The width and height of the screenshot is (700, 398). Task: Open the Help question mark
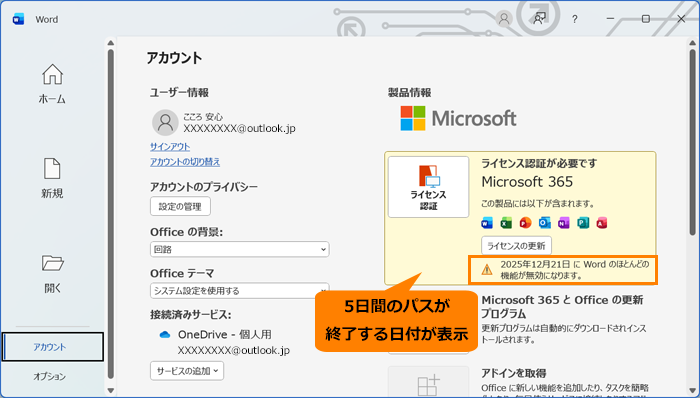coord(575,19)
